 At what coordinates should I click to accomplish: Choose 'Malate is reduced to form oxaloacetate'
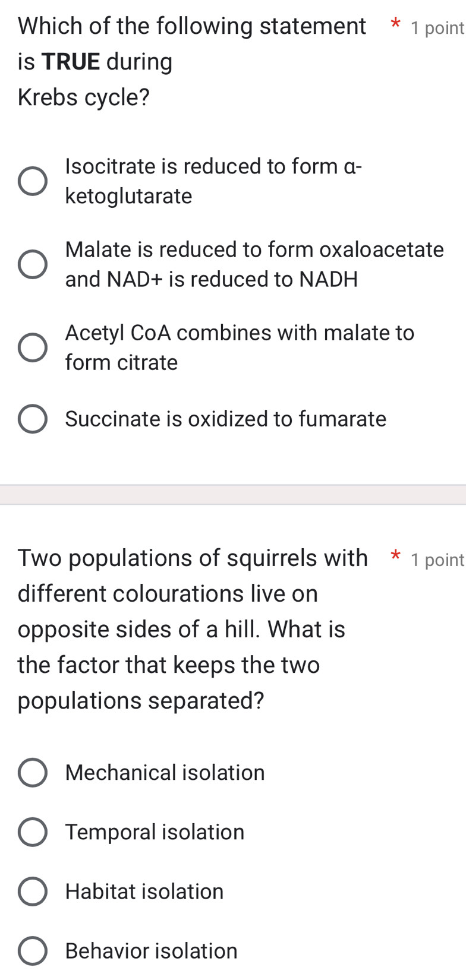point(34,264)
